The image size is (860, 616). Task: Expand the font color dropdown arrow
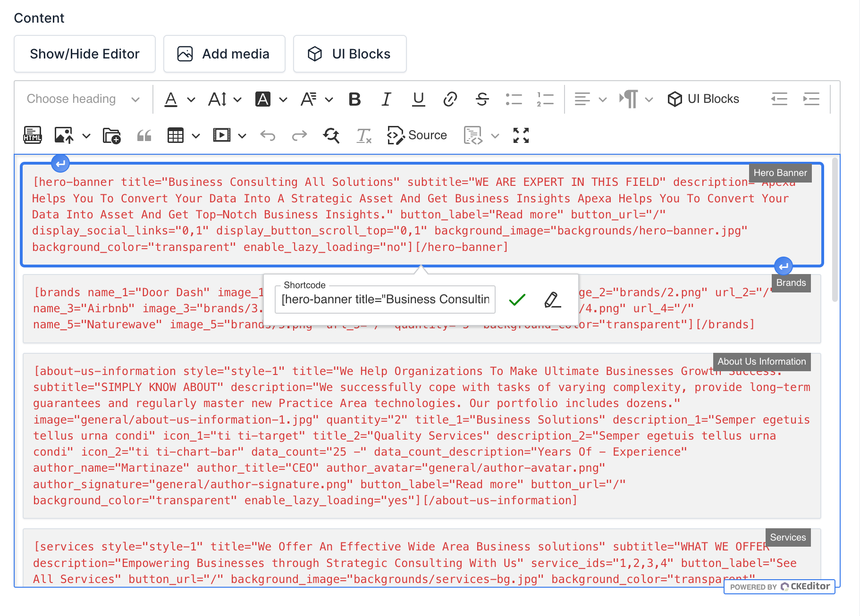click(x=191, y=100)
